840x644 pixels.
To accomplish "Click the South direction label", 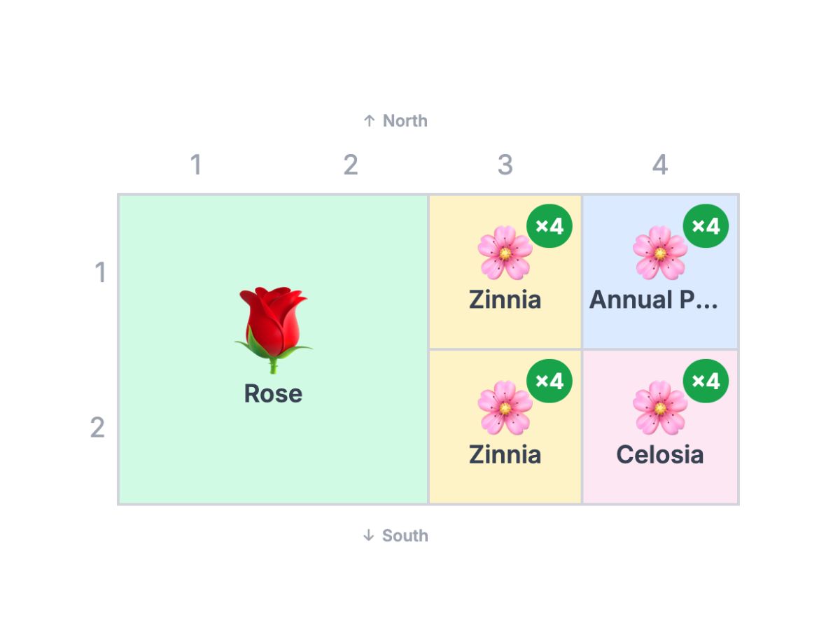I will tap(395, 535).
